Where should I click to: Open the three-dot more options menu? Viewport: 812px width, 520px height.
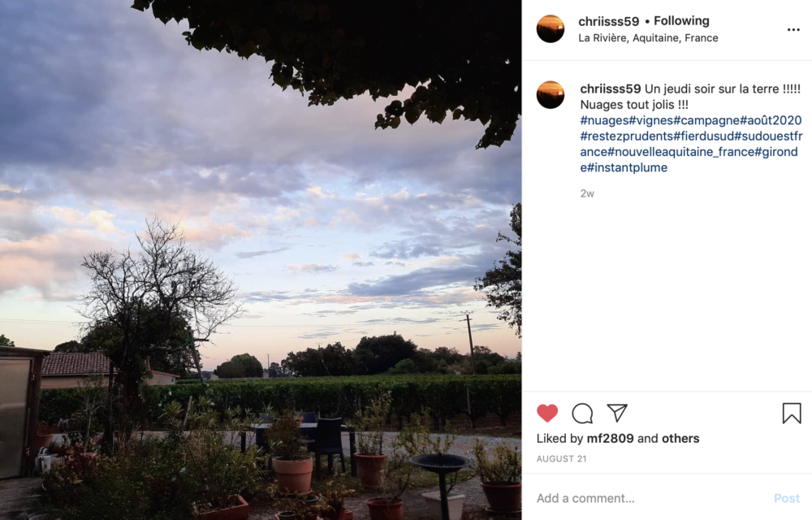point(793,29)
